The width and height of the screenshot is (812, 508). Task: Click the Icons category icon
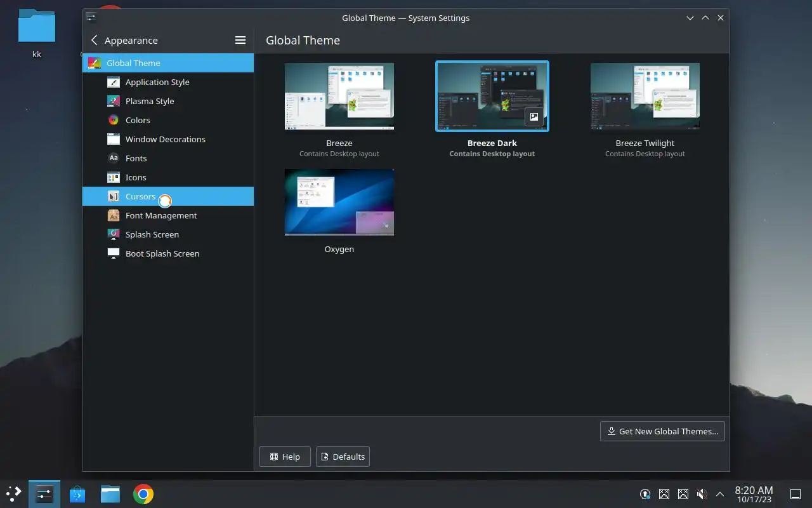114,177
